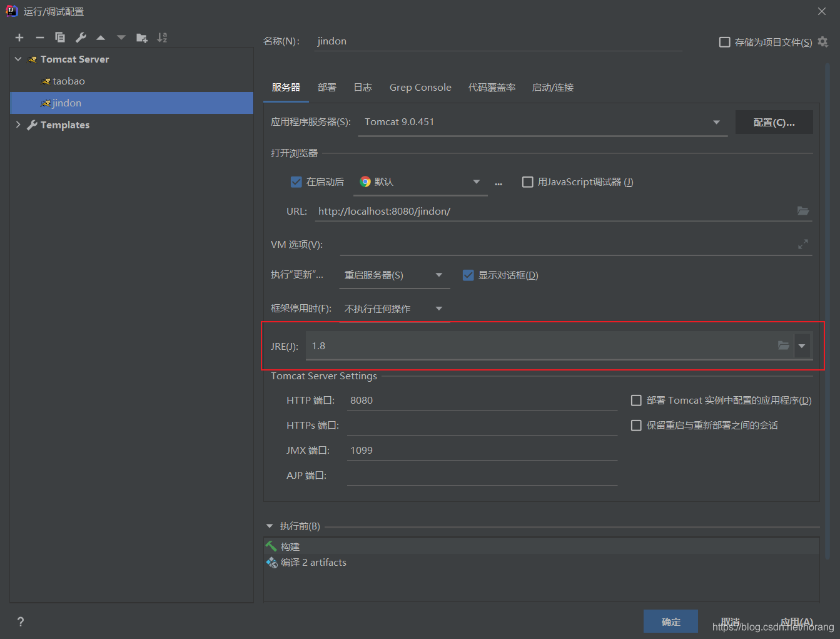The image size is (840, 639).
Task: Click the AJP 端口 field
Action: click(482, 475)
